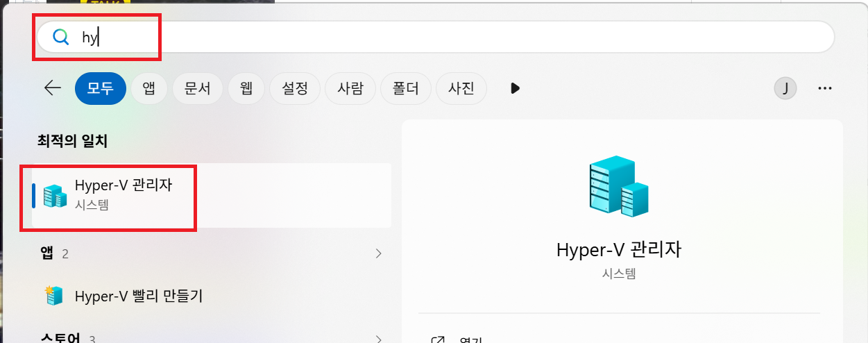
Task: Click the 시스템 label under preview title
Action: 619,274
